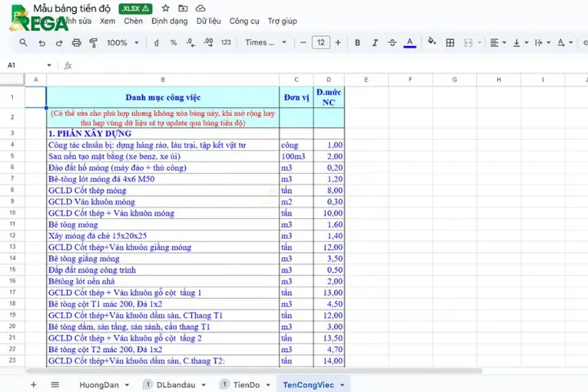Move document to a folder
Image resolution: width=588 pixels, height=392 pixels.
183,8
